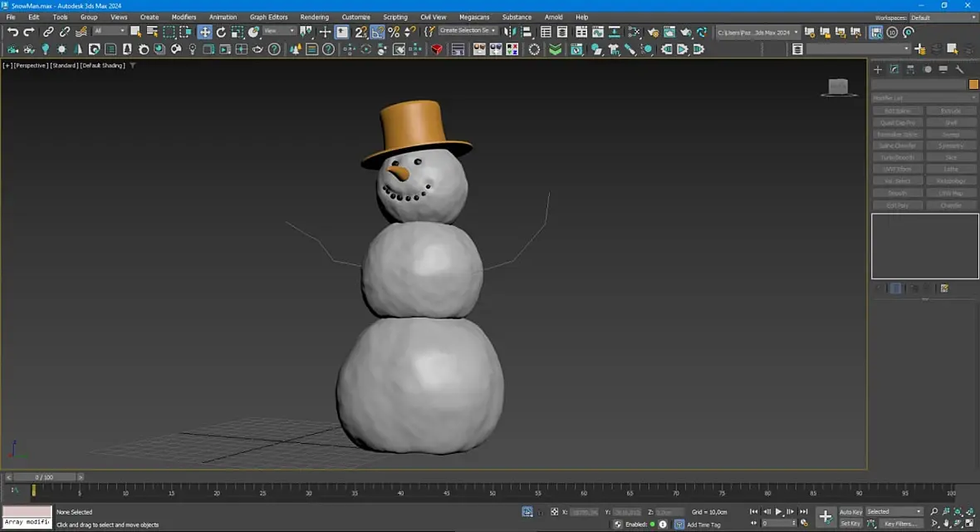Activate the Select and Rotate tool
The image size is (980, 532).
tap(221, 32)
